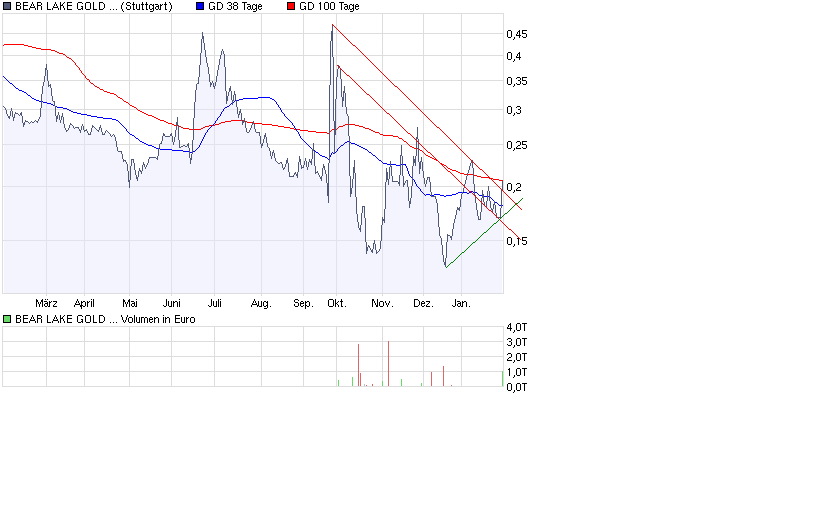
Task: Select the 'GD 100 Tage' legend label
Action: click(x=329, y=6)
